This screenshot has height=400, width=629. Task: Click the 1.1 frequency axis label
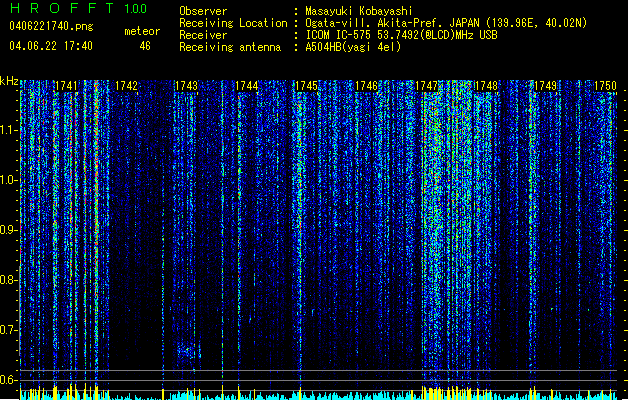tap(9, 130)
